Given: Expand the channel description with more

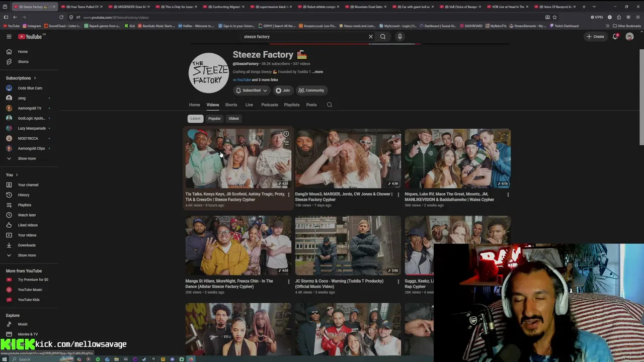Looking at the screenshot, I should (x=317, y=72).
